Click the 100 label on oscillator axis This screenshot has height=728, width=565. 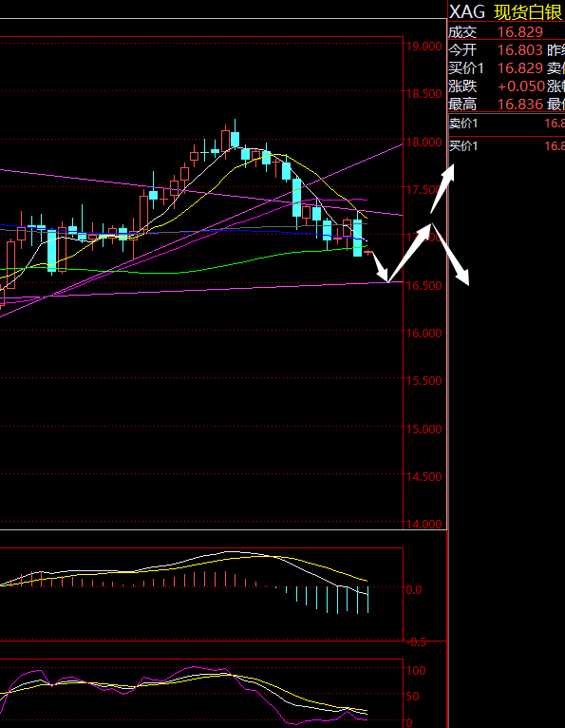pos(416,670)
